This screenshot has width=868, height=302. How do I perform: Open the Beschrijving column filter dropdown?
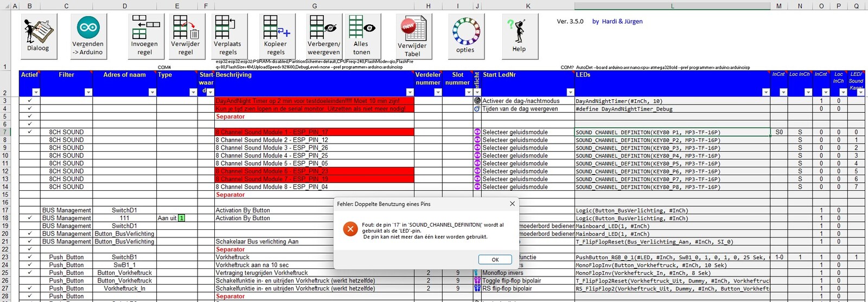(410, 92)
